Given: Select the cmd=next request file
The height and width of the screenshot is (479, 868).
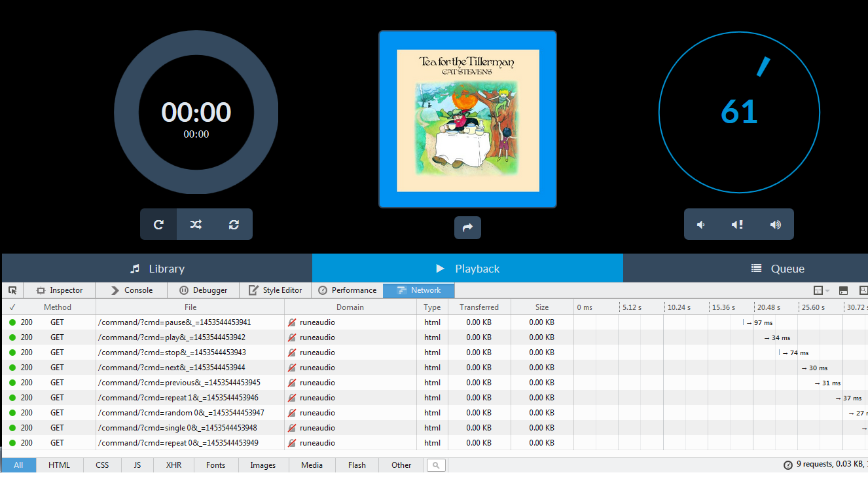Looking at the screenshot, I should pyautogui.click(x=172, y=368).
